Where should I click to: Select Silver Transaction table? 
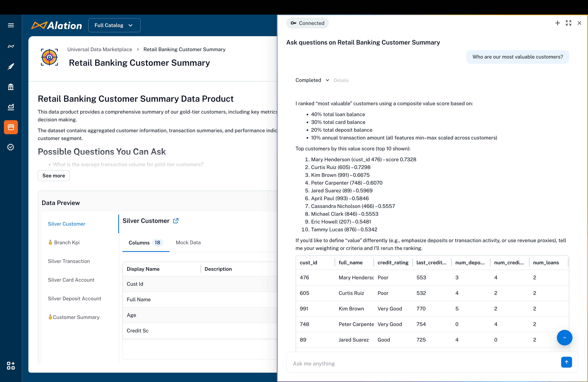tap(69, 261)
